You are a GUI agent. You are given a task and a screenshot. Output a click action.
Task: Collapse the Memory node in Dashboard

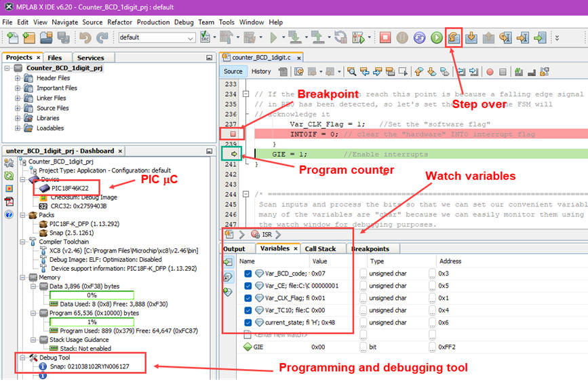23,278
